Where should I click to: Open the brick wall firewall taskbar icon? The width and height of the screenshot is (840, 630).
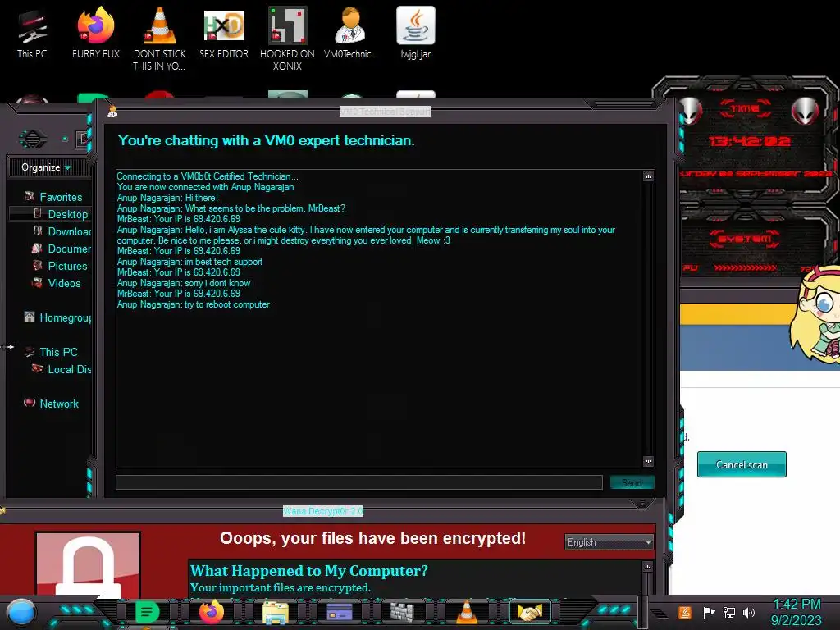402,612
